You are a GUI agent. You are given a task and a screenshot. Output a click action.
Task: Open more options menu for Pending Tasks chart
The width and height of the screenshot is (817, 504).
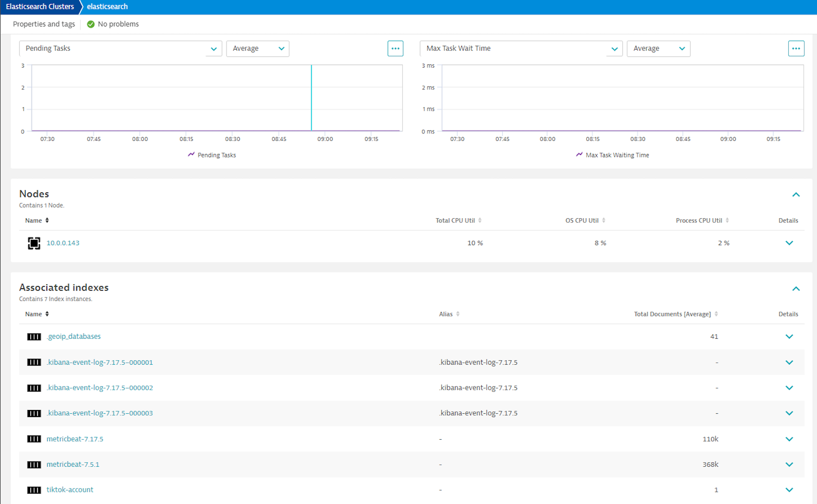click(395, 49)
